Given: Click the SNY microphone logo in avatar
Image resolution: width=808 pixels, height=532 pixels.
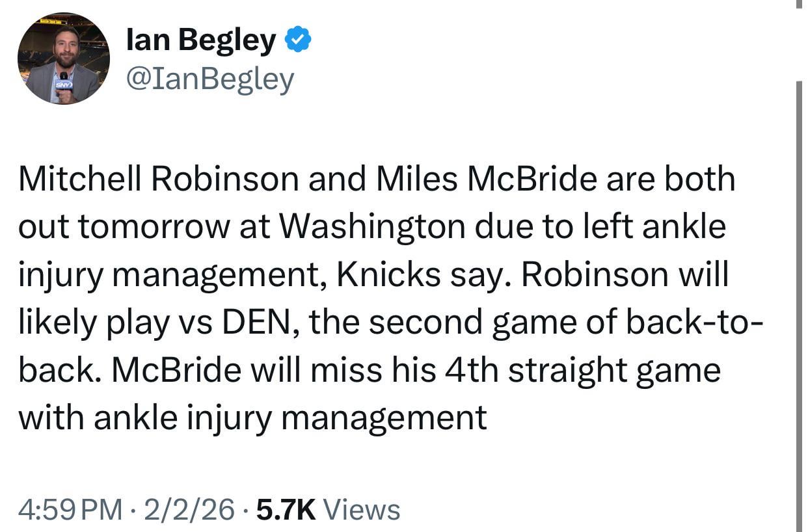Looking at the screenshot, I should (63, 86).
